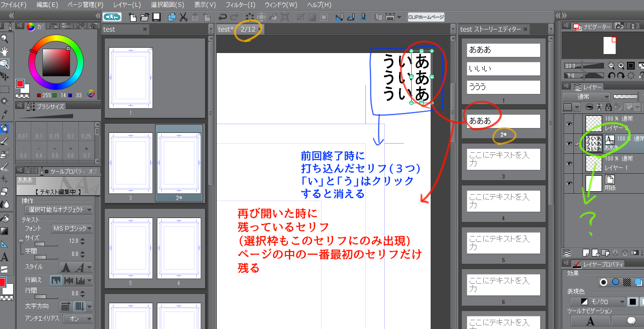Click the red foreground color swatch
Screen dimensions: 644x329
click(x=20, y=84)
